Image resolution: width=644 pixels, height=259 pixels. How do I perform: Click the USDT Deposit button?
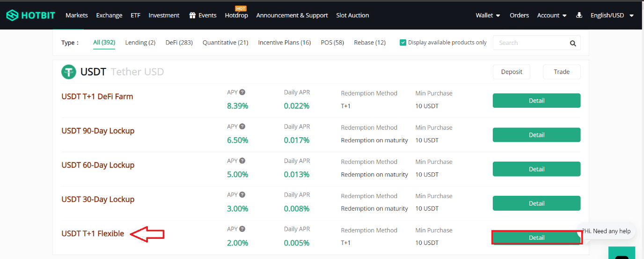pyautogui.click(x=511, y=72)
